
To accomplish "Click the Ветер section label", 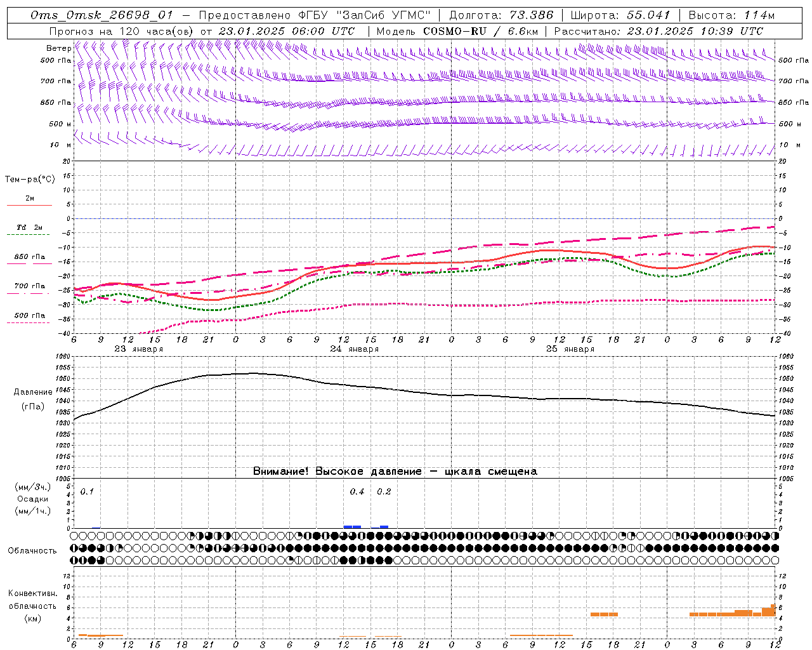I will [58, 48].
